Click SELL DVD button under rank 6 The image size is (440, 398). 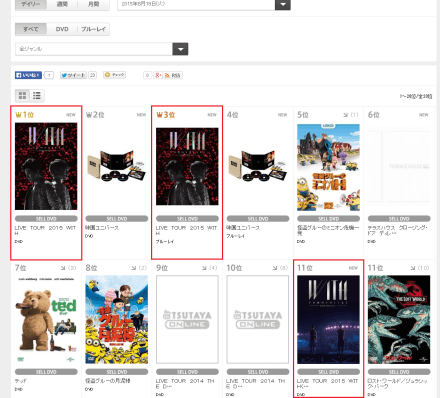pyautogui.click(x=399, y=219)
